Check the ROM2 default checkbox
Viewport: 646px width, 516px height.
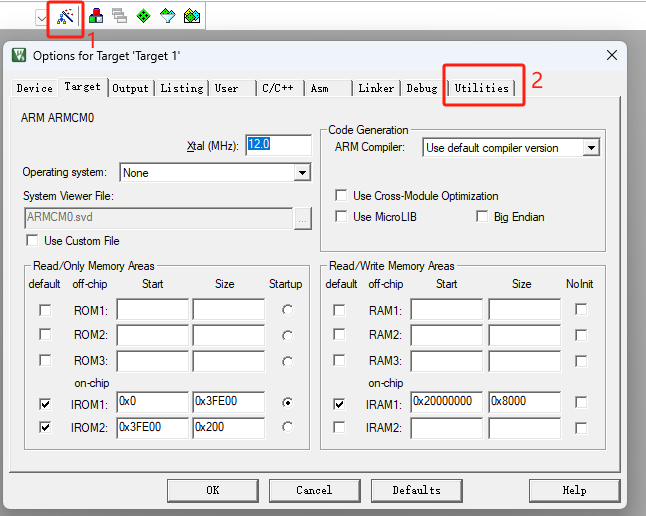point(45,334)
